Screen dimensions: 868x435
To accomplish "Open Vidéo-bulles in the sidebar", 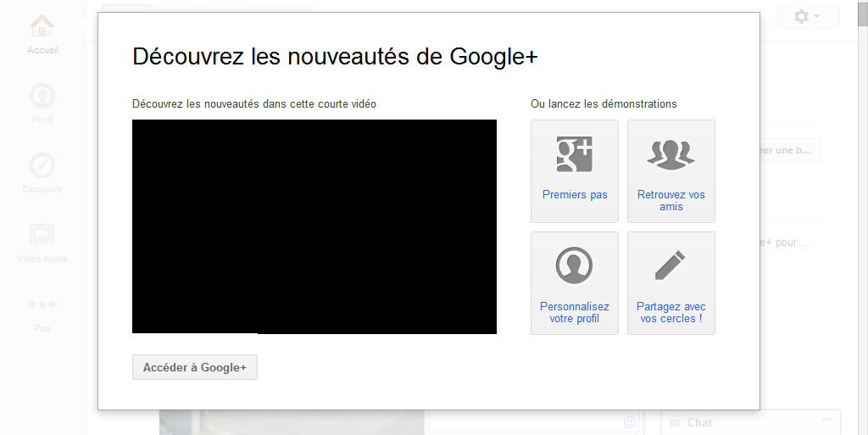I will [x=42, y=243].
